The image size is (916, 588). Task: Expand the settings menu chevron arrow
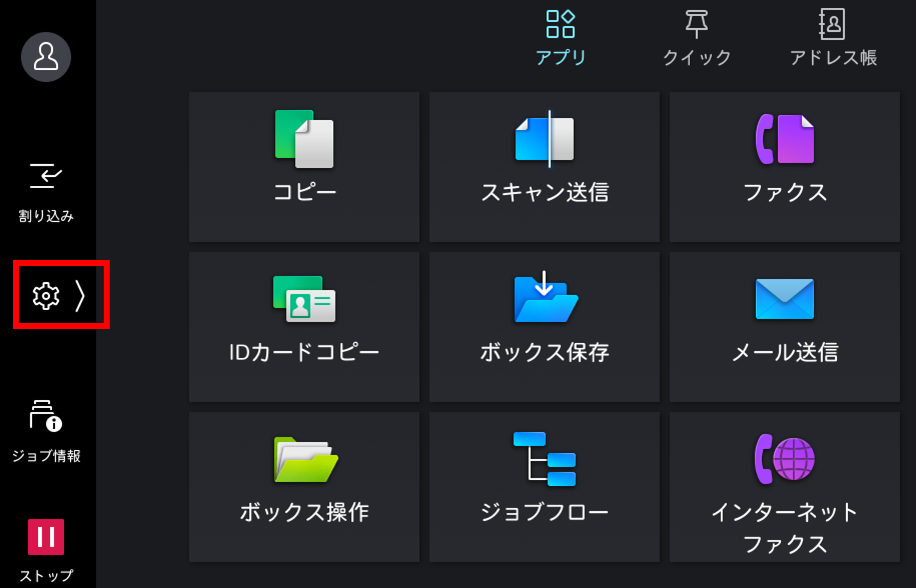[81, 296]
